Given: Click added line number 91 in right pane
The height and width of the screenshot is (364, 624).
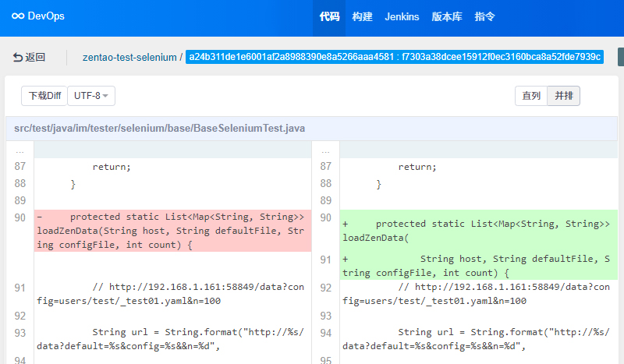Looking at the screenshot, I should [x=325, y=259].
